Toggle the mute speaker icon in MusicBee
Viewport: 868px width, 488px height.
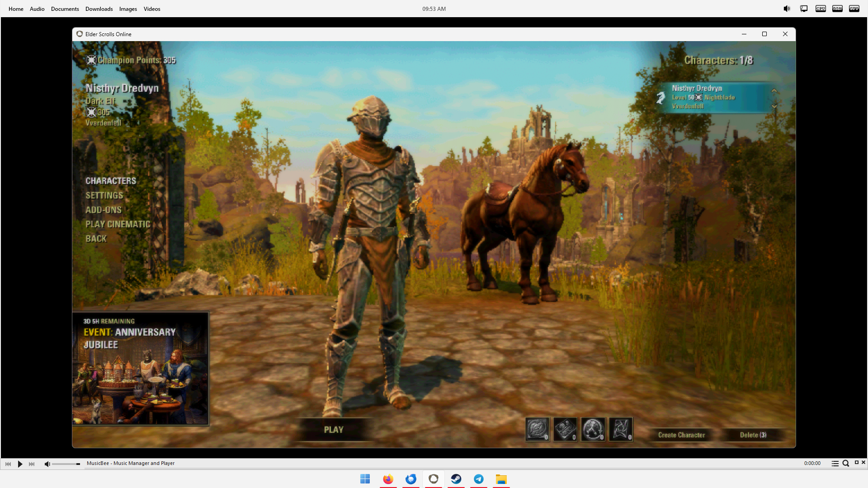[x=47, y=464]
